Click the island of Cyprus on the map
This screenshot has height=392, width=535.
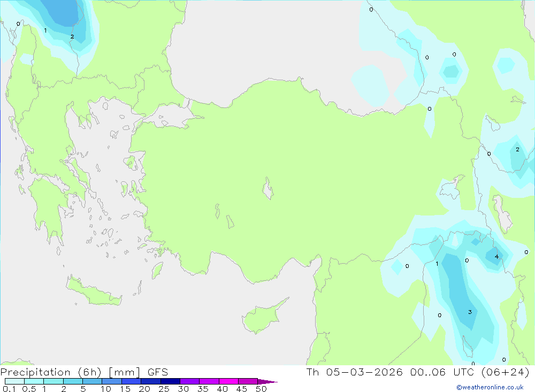(262, 318)
